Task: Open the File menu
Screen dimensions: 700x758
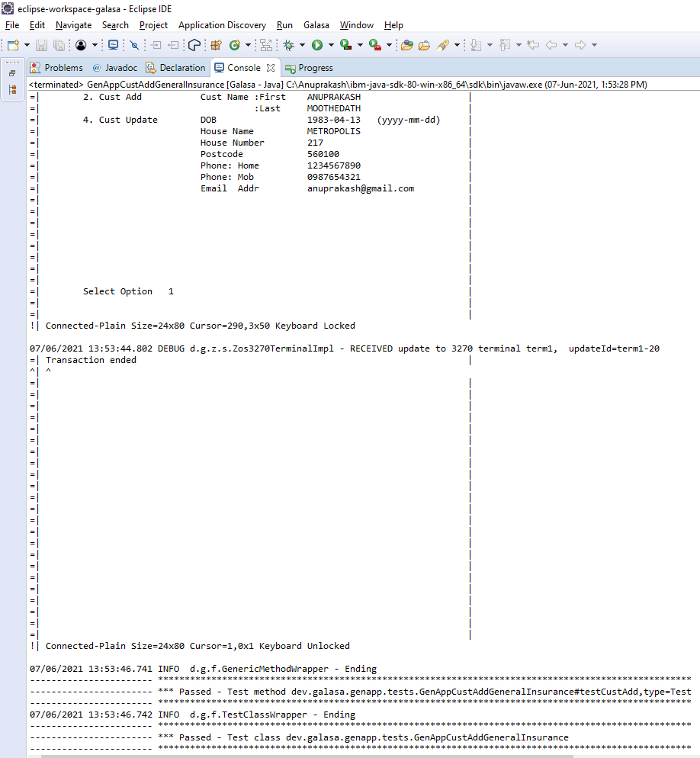Action: tap(12, 25)
